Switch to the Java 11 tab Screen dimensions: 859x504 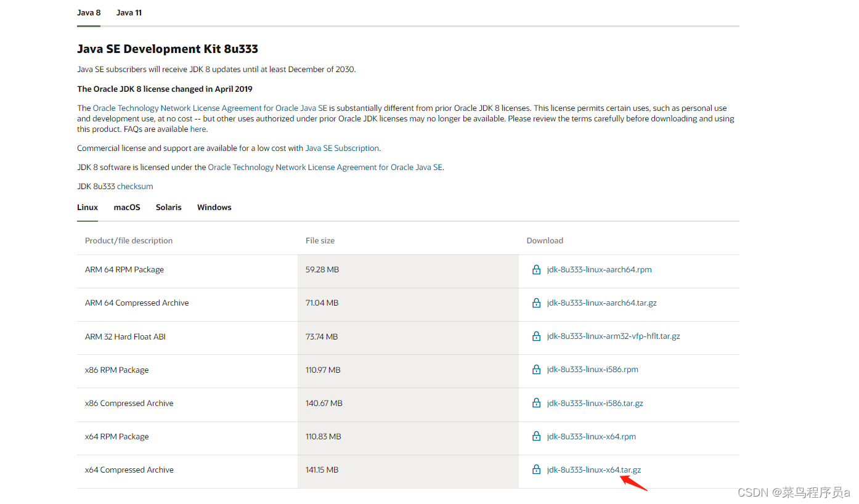tap(129, 12)
